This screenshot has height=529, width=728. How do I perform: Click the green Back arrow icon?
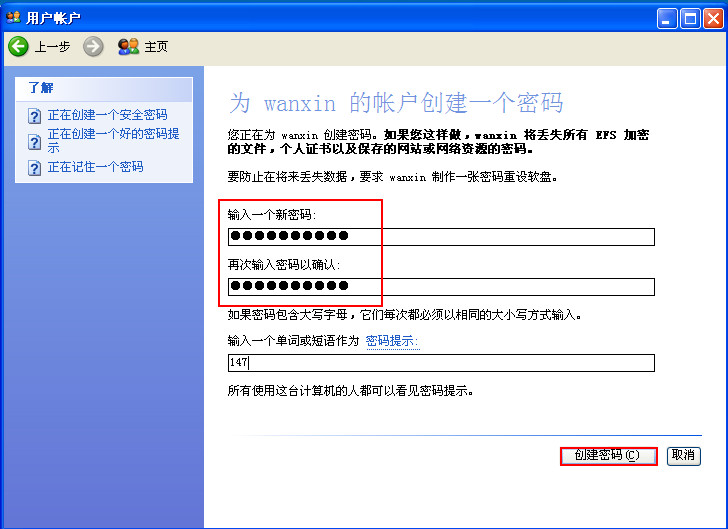pos(19,46)
